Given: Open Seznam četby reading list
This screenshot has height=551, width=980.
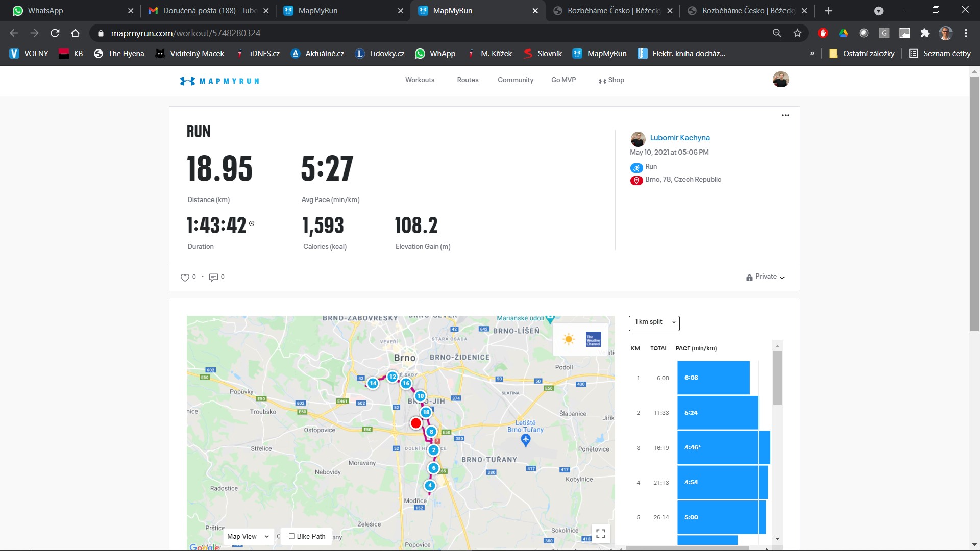Looking at the screenshot, I should 940,54.
